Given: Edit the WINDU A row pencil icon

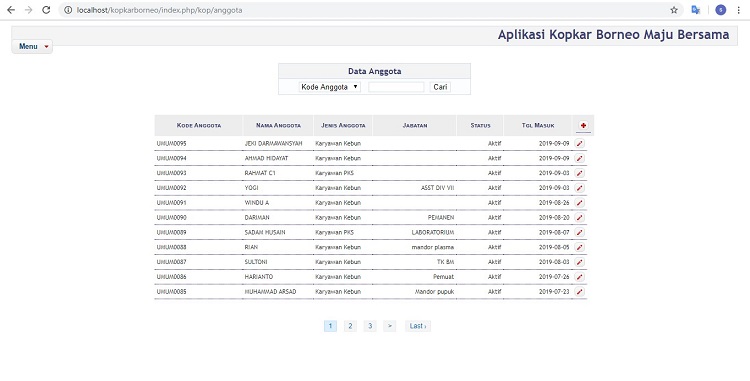Looking at the screenshot, I should tap(579, 203).
